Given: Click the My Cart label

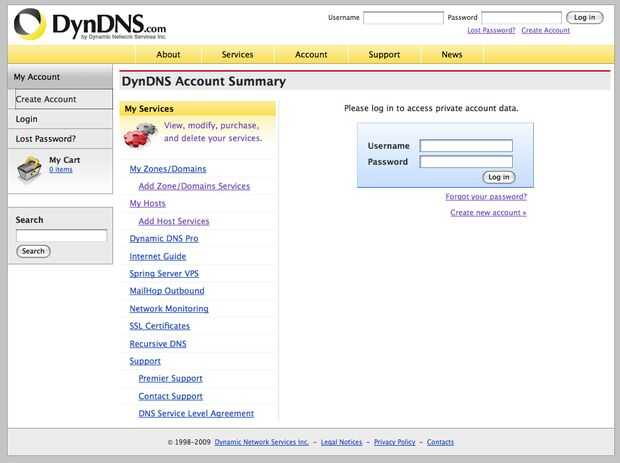Looking at the screenshot, I should pyautogui.click(x=64, y=160).
